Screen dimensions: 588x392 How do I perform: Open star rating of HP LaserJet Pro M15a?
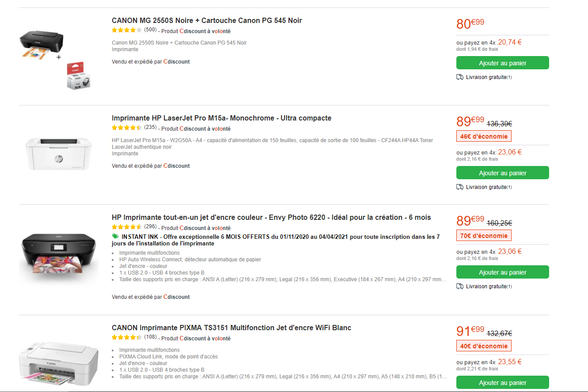(x=127, y=128)
